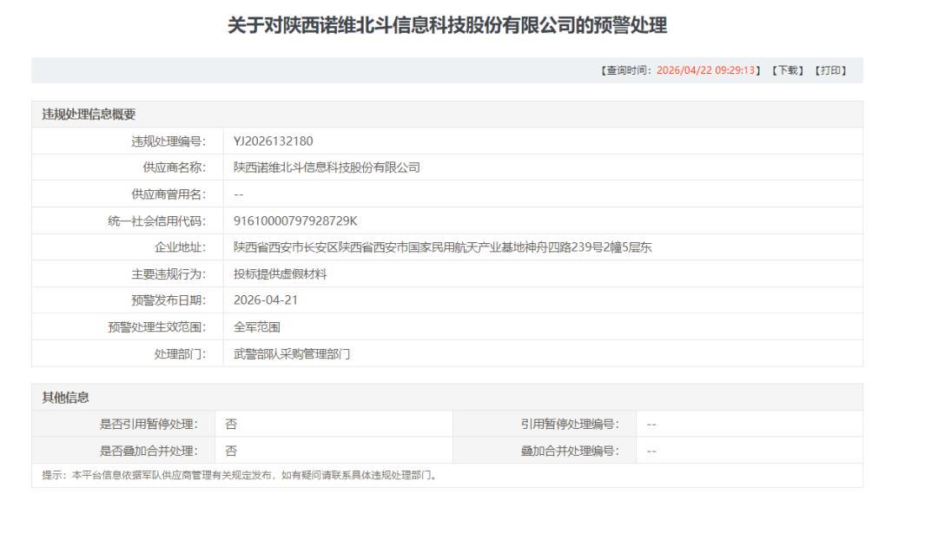Viewport: 938px width, 560px height.
Task: Click the 否 value beside 是否引用暂停处理
Action: click(231, 424)
